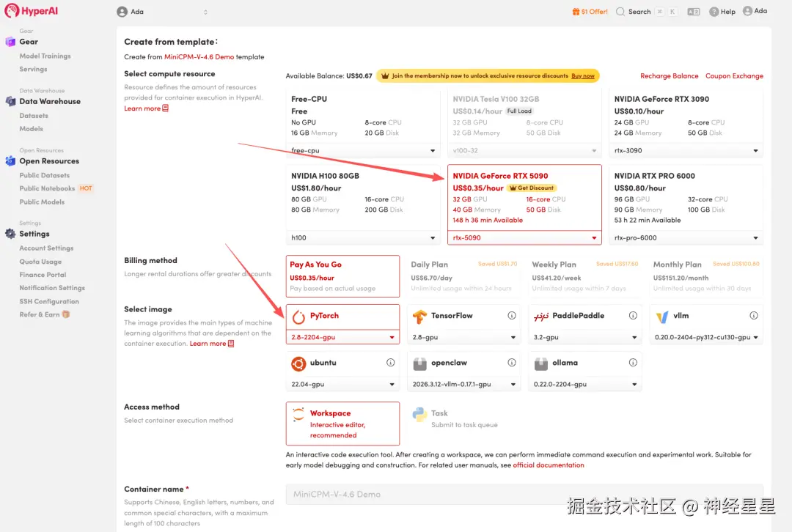Focus the Container name input field

pos(524,494)
